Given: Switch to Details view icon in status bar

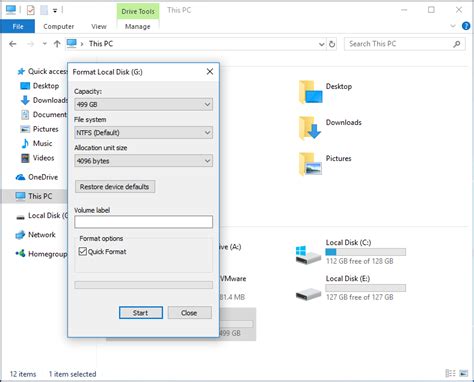Looking at the screenshot, I should click(450, 373).
